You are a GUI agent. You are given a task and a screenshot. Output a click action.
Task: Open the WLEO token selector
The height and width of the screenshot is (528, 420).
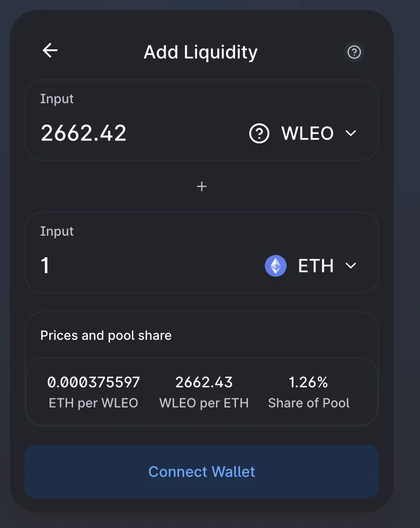(x=303, y=133)
